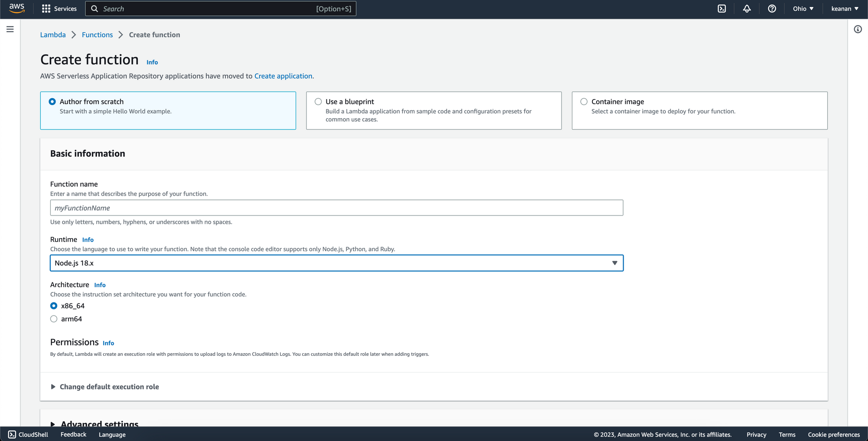Click the Create function breadcrumb text
This screenshot has width=868, height=441.
click(155, 35)
